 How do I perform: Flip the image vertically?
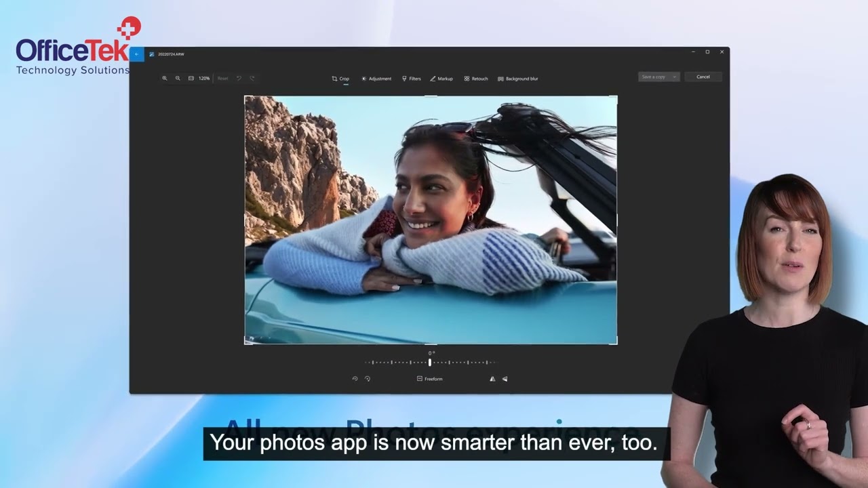pos(505,379)
